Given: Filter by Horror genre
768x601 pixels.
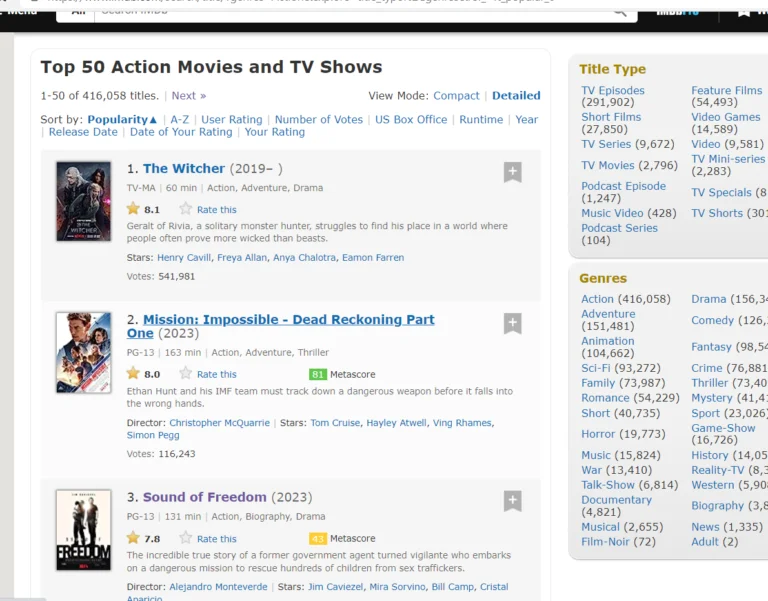Looking at the screenshot, I should point(598,434).
